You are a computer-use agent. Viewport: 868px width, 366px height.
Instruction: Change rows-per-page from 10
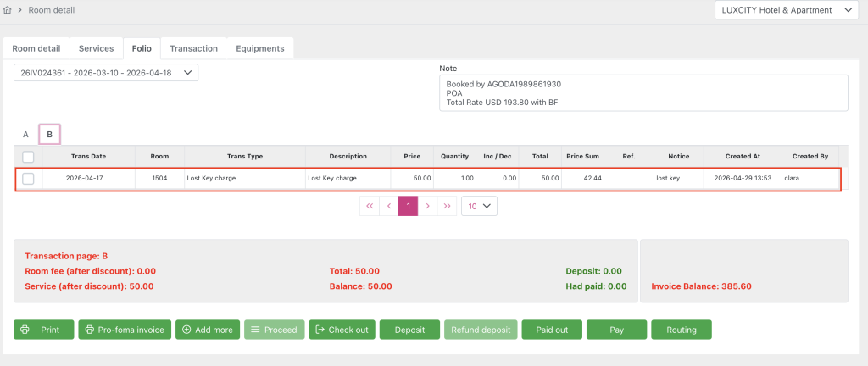click(479, 205)
